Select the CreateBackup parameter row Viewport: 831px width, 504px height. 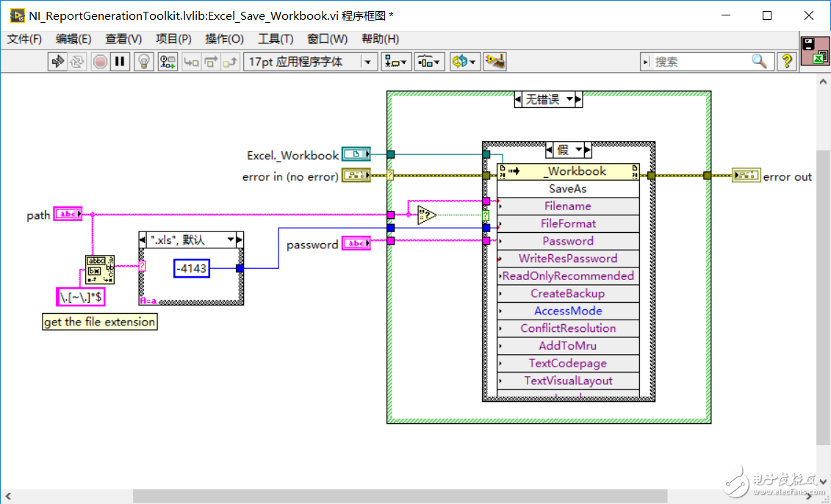coord(568,294)
